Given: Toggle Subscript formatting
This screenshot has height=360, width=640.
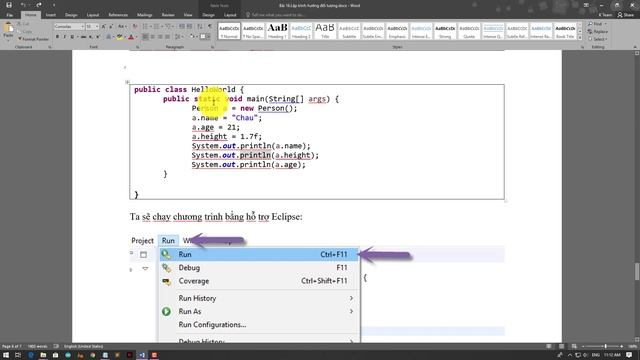Looking at the screenshot, I should (x=91, y=37).
